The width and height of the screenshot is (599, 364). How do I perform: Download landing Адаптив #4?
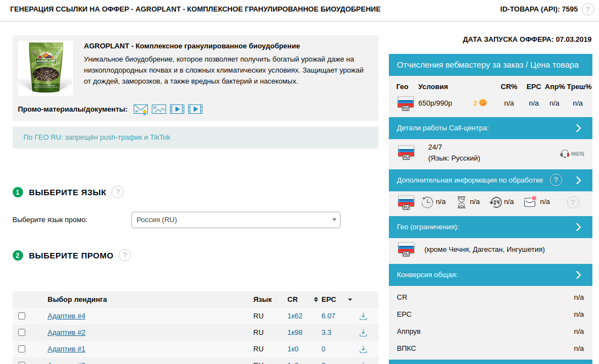[363, 316]
